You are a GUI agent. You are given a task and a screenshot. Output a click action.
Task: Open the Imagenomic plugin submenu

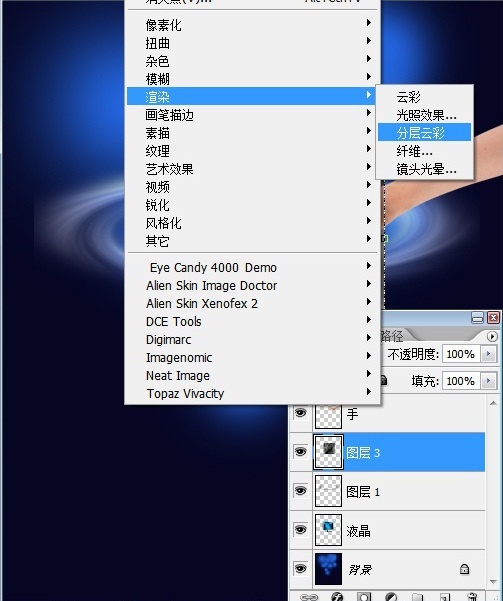253,357
